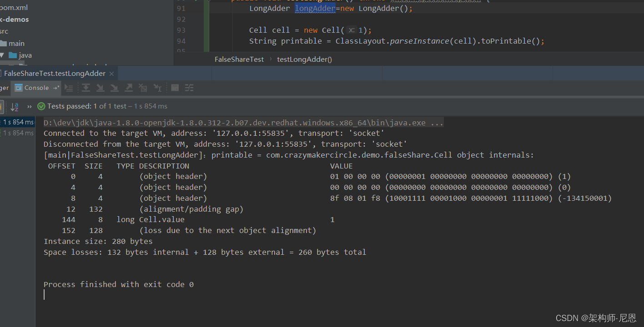The height and width of the screenshot is (327, 644).
Task: Click the Tests passed summary text
Action: pyautogui.click(x=107, y=106)
